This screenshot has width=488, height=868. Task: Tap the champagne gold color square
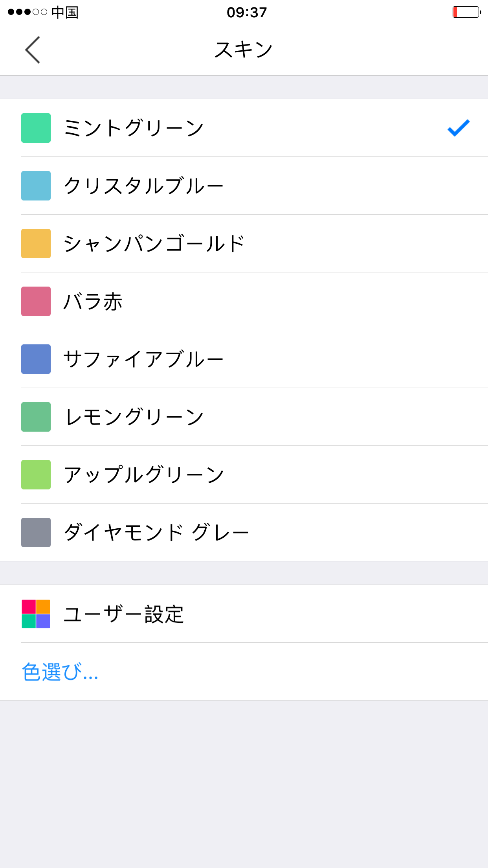pyautogui.click(x=36, y=243)
